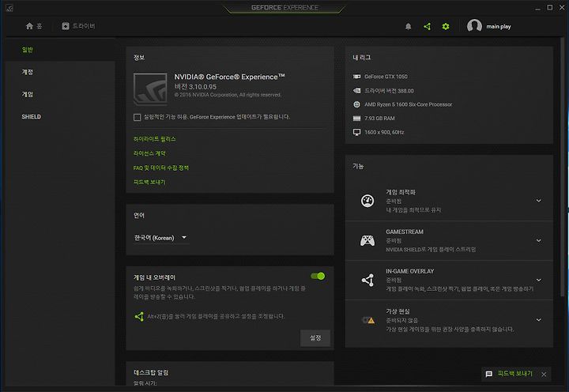Select the 계정 account tab
The width and height of the screenshot is (569, 392).
60,72
